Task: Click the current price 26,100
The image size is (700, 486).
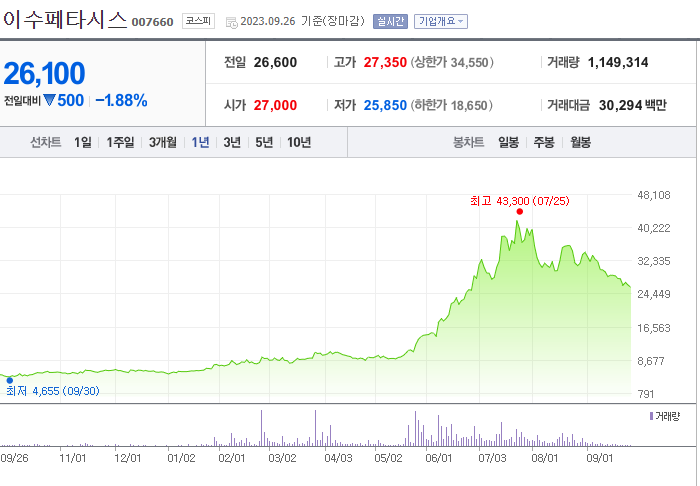Action: pyautogui.click(x=44, y=73)
